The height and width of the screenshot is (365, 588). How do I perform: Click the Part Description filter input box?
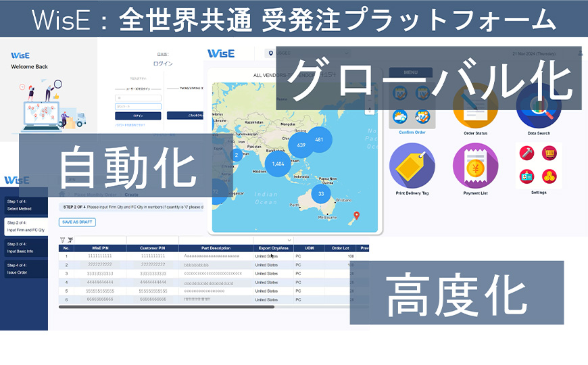(216, 240)
